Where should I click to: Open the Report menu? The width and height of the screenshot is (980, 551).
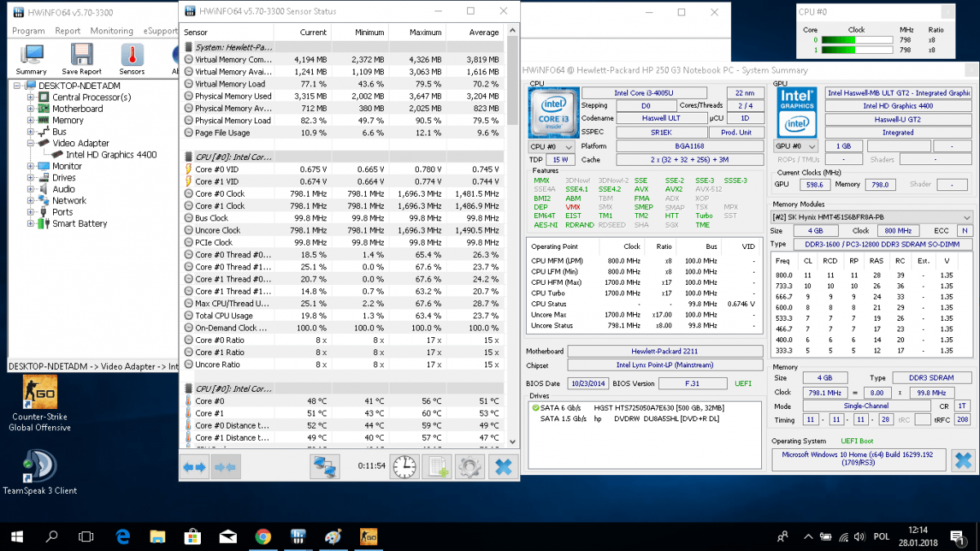68,31
